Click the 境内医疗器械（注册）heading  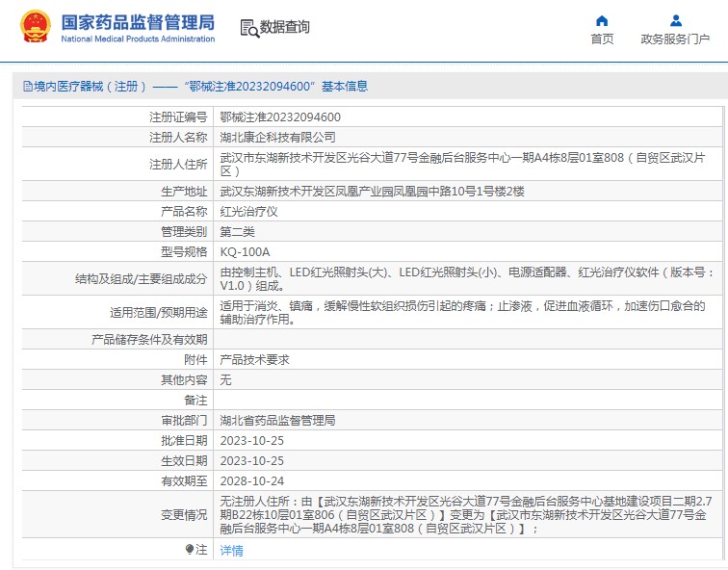85,87
